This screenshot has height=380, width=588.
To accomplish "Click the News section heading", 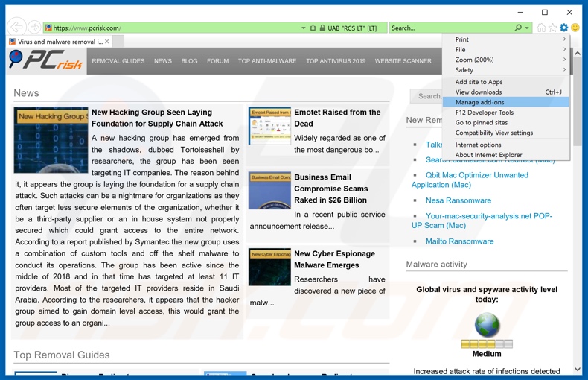I will pyautogui.click(x=26, y=93).
